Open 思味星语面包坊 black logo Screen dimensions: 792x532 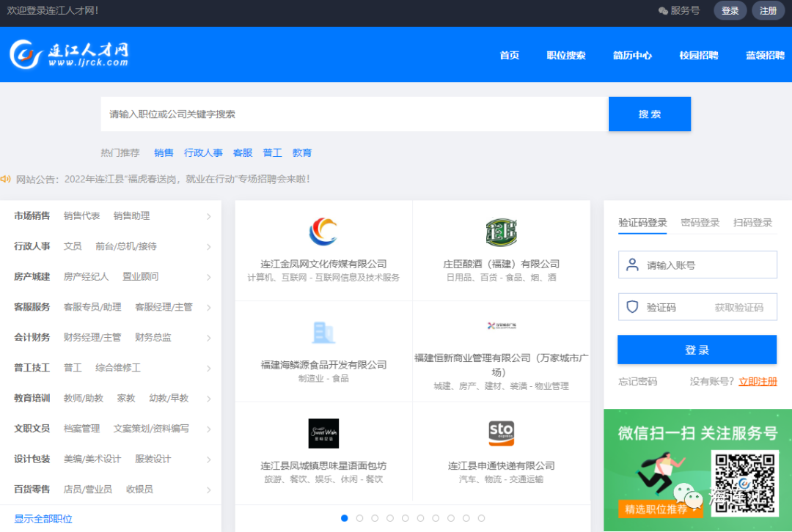pos(324,433)
